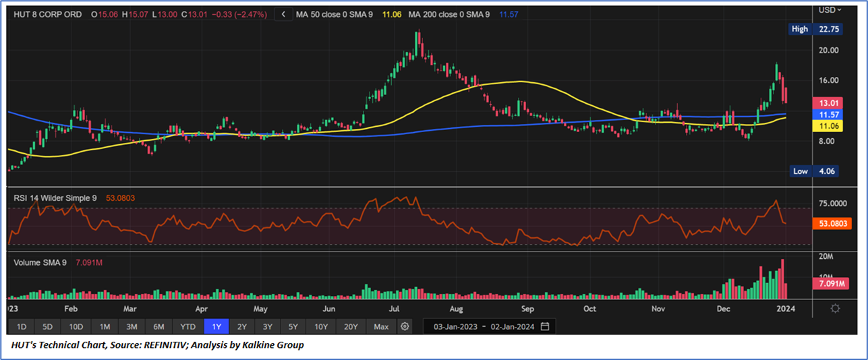The width and height of the screenshot is (868, 360).
Task: Expand the USD currency dropdown
Action: 829,9
